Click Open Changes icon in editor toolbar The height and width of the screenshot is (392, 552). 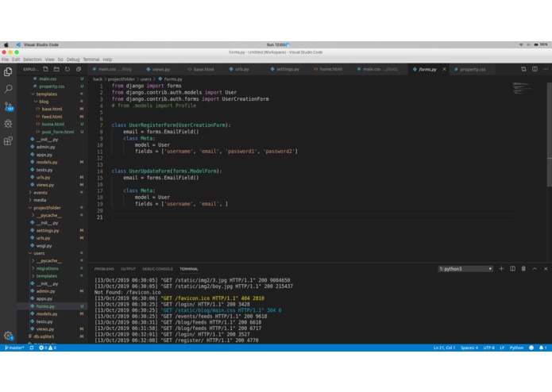(x=523, y=69)
